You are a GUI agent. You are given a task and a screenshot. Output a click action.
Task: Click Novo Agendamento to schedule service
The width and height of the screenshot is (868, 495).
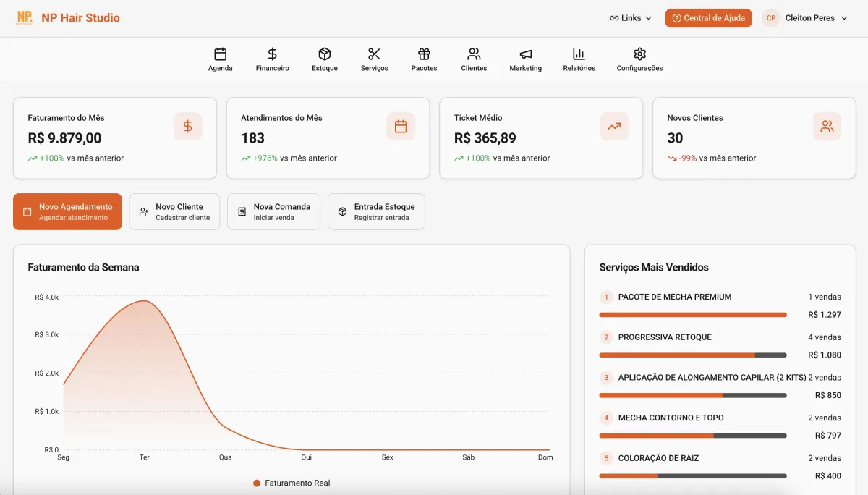[x=67, y=211]
